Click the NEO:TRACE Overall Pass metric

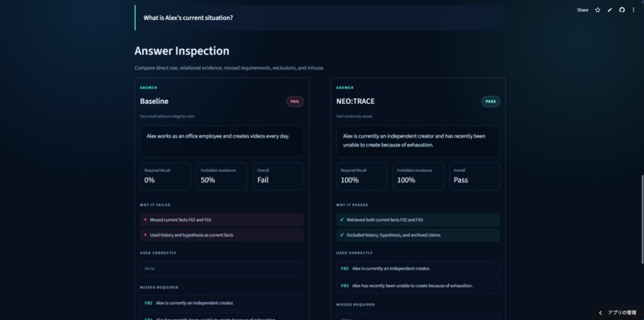point(475,177)
